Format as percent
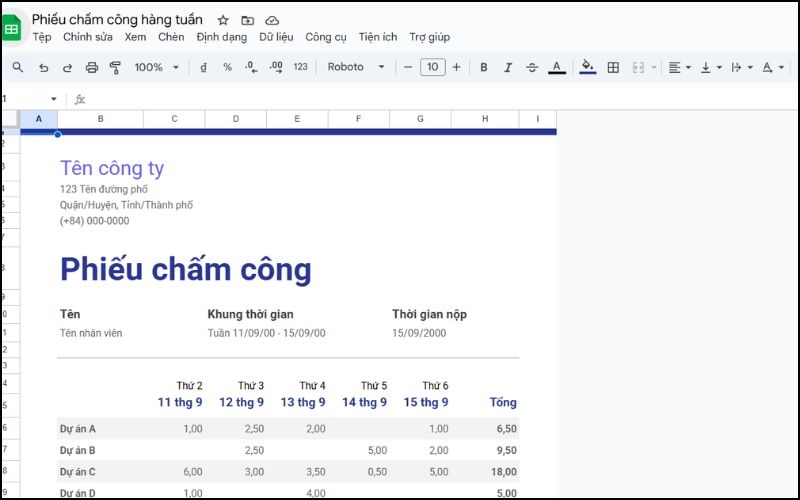The height and width of the screenshot is (500, 800). [x=228, y=67]
